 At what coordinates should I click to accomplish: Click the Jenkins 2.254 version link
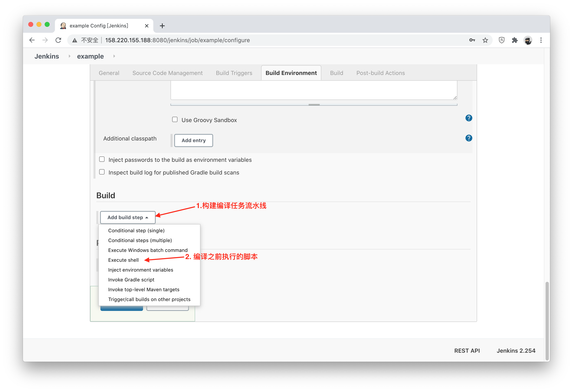[516, 351]
